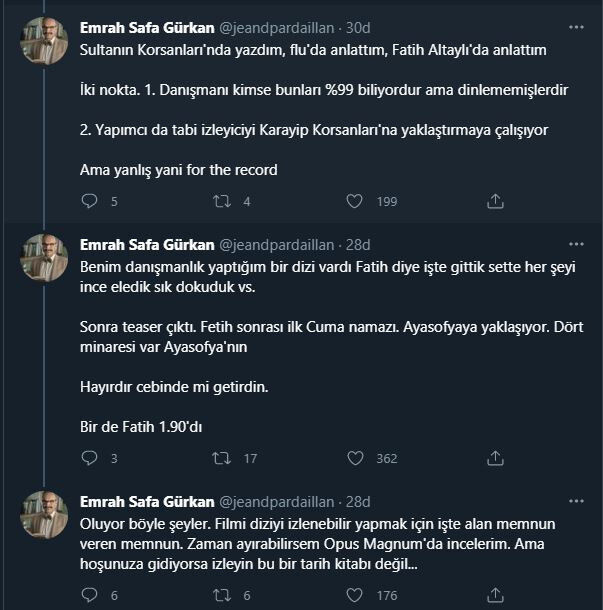Share the first tweet about Sultanın Korsanları

tap(494, 201)
